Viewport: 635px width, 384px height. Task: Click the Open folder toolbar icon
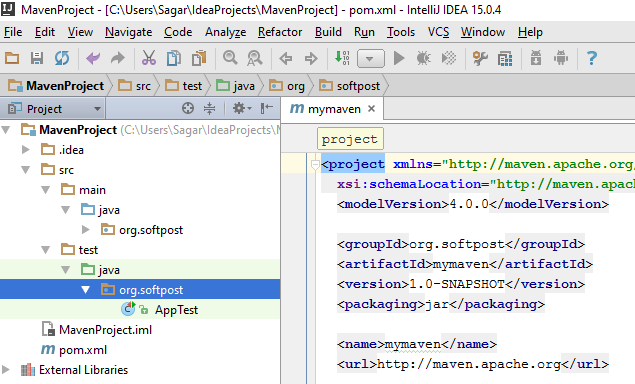point(12,58)
